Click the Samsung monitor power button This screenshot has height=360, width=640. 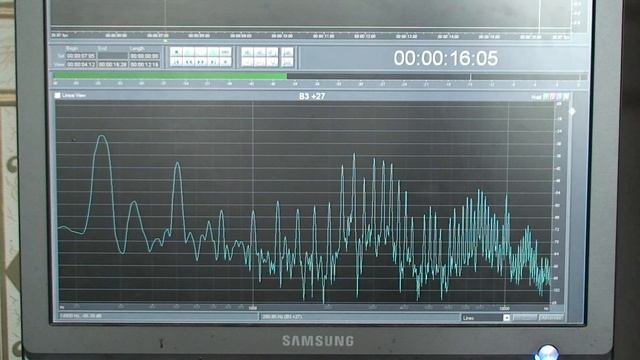click(547, 352)
